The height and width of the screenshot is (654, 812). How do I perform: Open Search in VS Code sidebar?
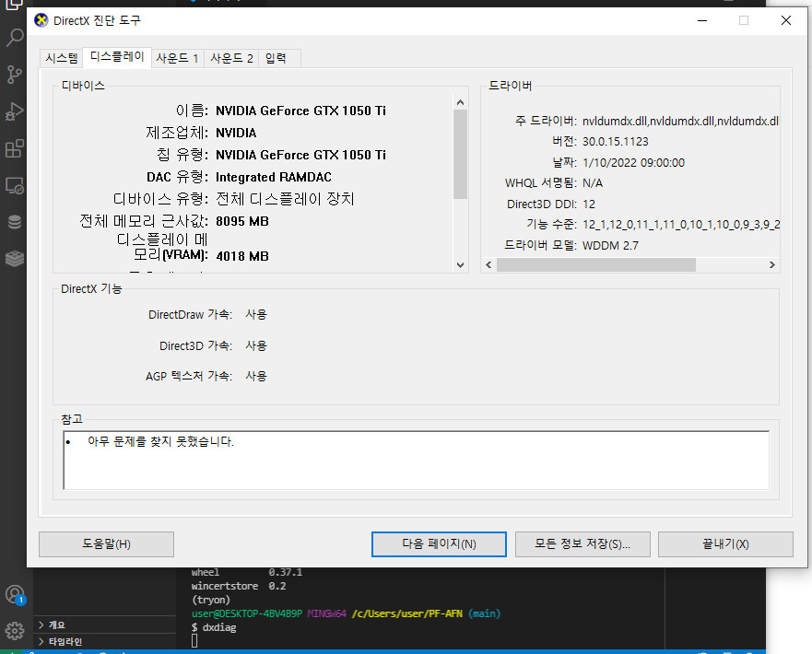tap(14, 37)
